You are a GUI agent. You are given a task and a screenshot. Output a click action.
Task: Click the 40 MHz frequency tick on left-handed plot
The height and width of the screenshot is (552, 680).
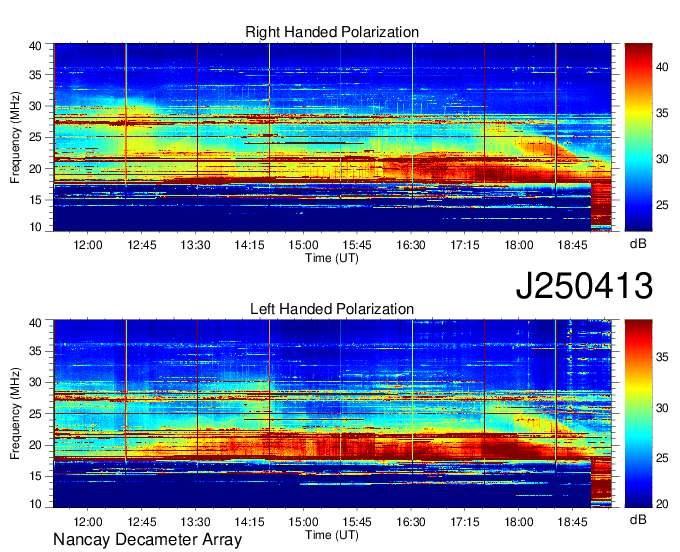[x=36, y=323]
